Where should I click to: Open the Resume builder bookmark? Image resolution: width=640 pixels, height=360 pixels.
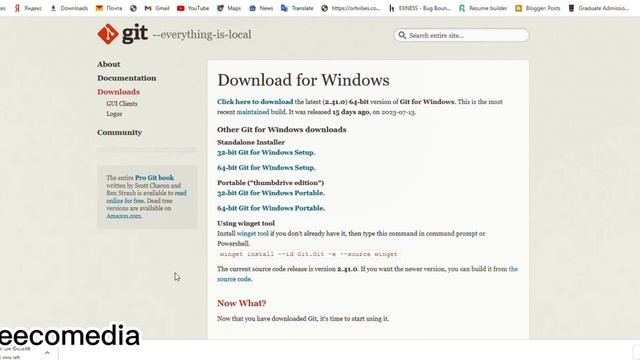pos(483,8)
